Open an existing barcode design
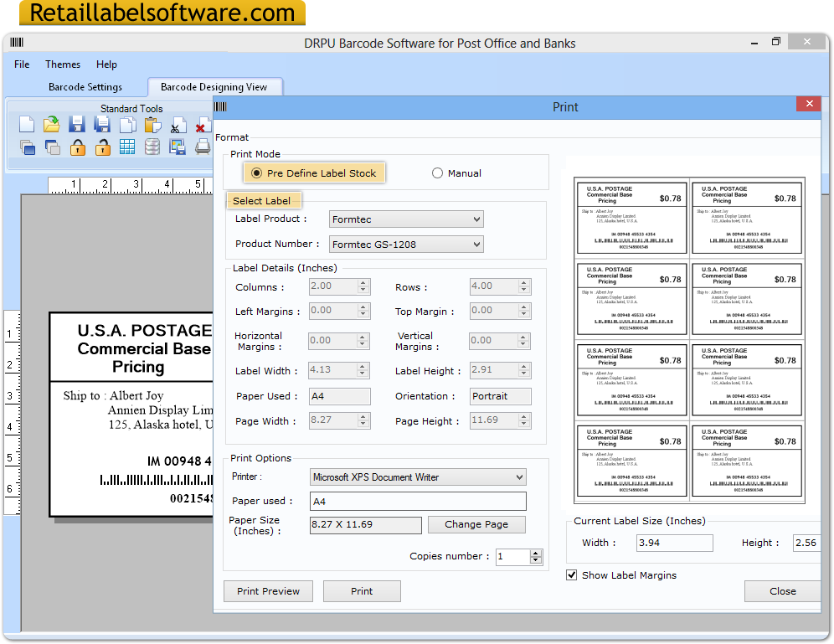The width and height of the screenshot is (834, 644). [x=52, y=124]
